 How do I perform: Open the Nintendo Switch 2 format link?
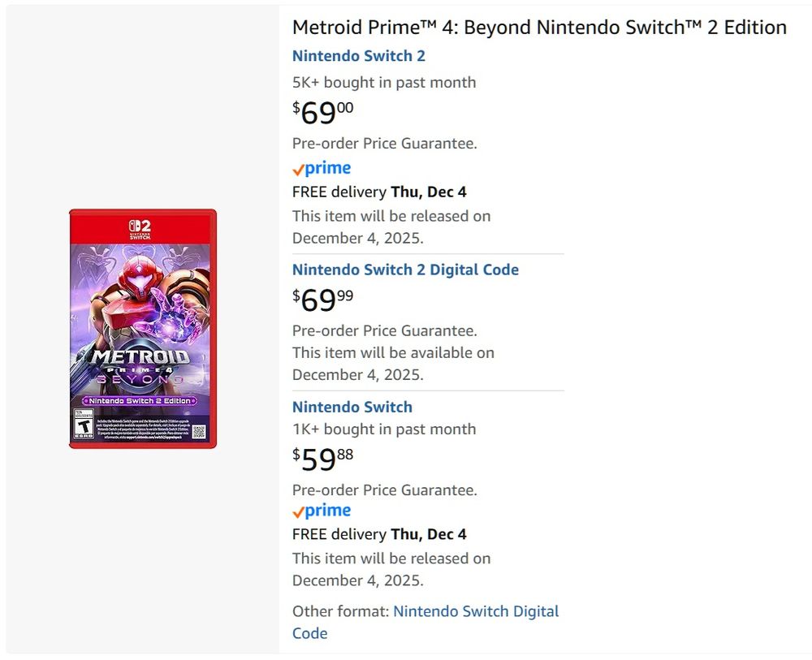point(359,56)
